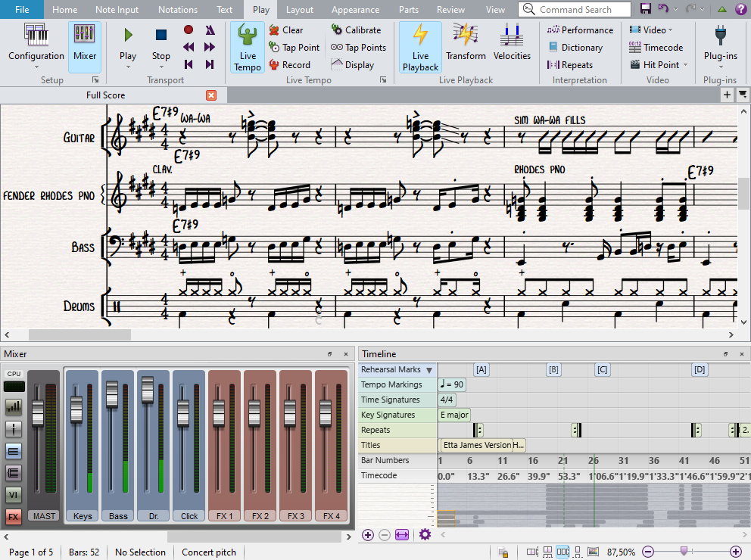
Task: Click the Dictionary button
Action: (581, 48)
